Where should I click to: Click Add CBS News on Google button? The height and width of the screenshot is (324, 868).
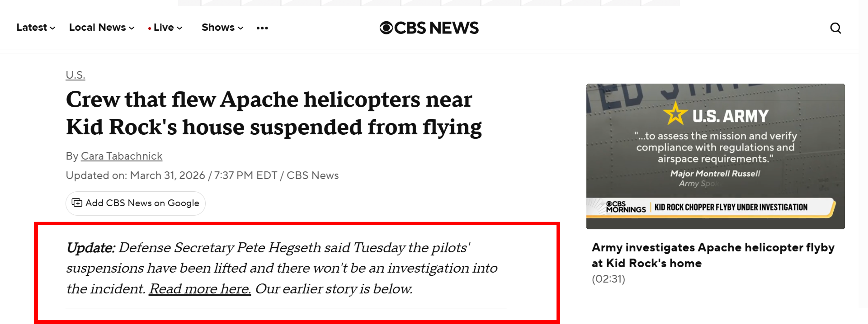click(136, 203)
